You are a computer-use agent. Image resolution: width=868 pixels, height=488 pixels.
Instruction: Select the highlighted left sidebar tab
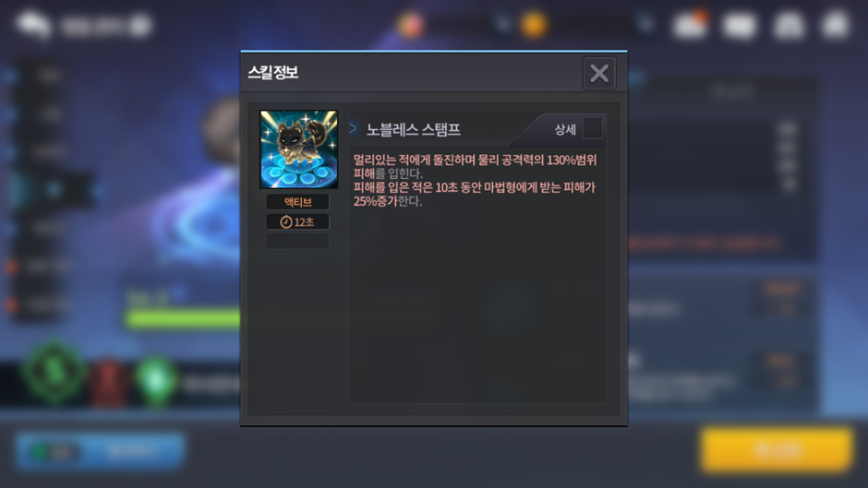coord(54,190)
